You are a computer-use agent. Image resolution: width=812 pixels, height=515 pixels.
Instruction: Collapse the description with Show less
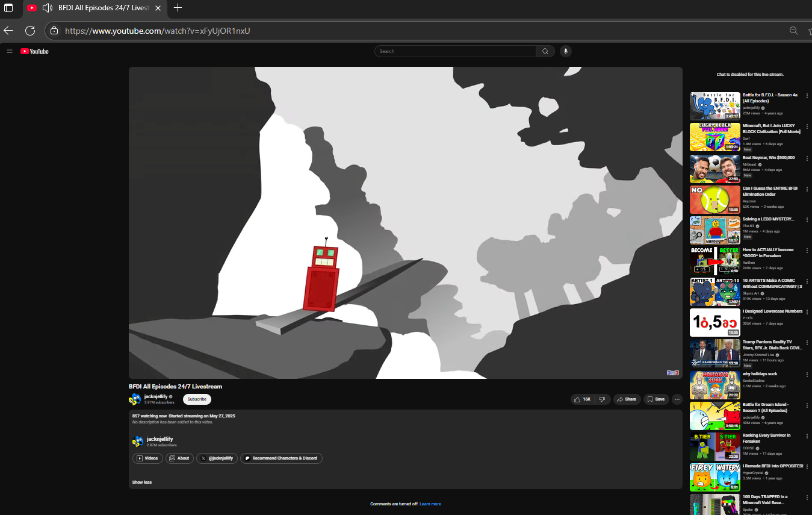(x=142, y=482)
